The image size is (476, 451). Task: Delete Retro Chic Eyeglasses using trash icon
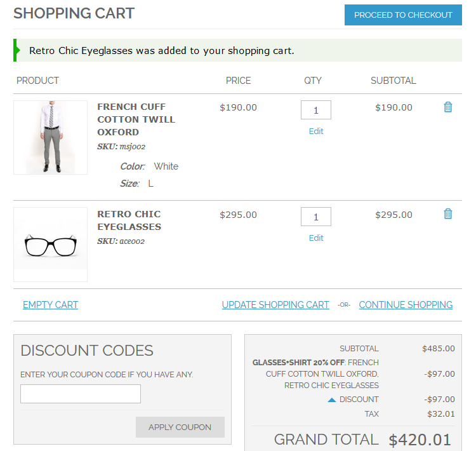pyautogui.click(x=448, y=214)
